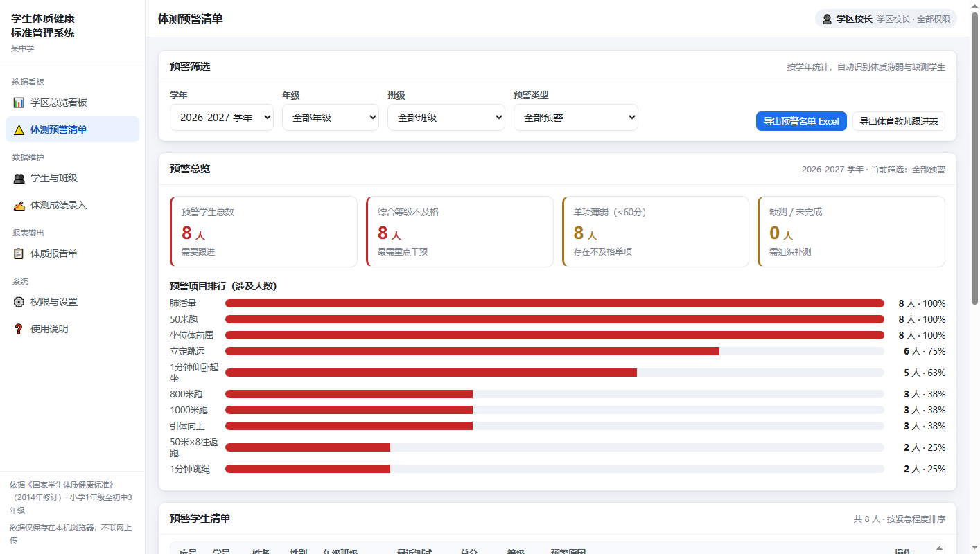Screen dimensions: 980x554
Task: Open the 预警类型 dropdown showing 全部预警
Action: (576, 118)
